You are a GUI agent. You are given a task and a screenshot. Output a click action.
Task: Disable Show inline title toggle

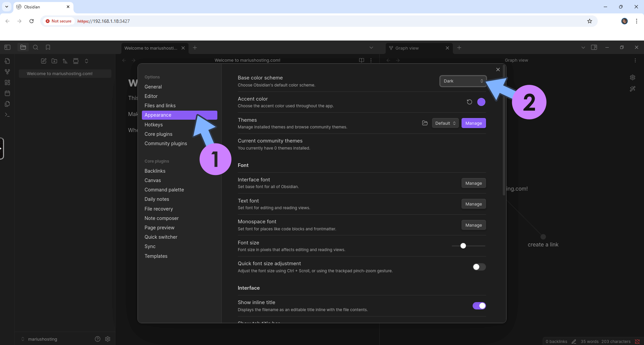(x=479, y=306)
